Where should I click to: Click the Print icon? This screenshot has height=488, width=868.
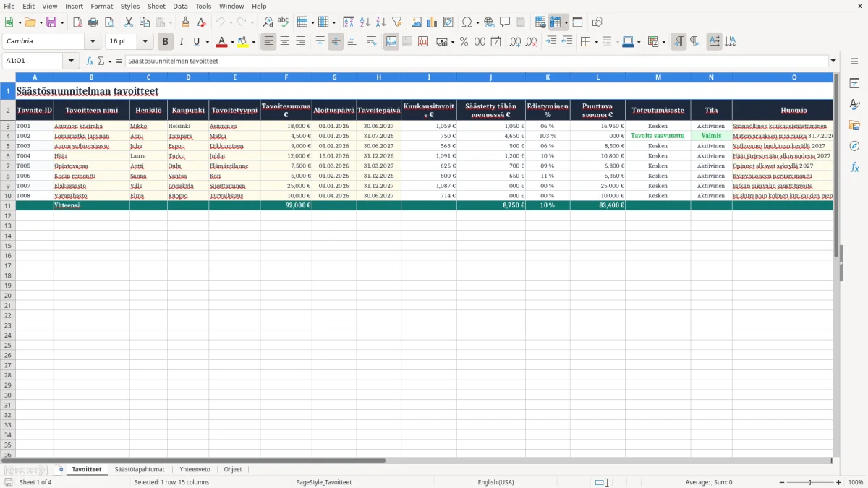93,22
